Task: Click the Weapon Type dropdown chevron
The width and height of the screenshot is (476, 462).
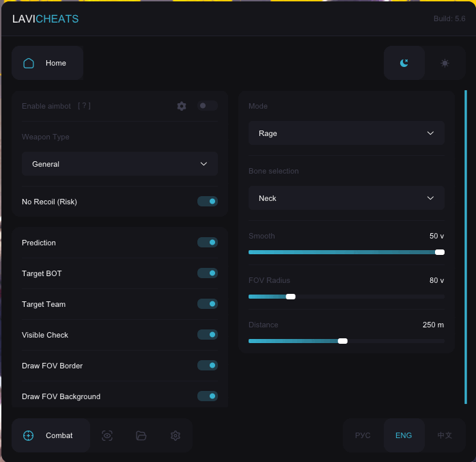Action: coord(204,164)
